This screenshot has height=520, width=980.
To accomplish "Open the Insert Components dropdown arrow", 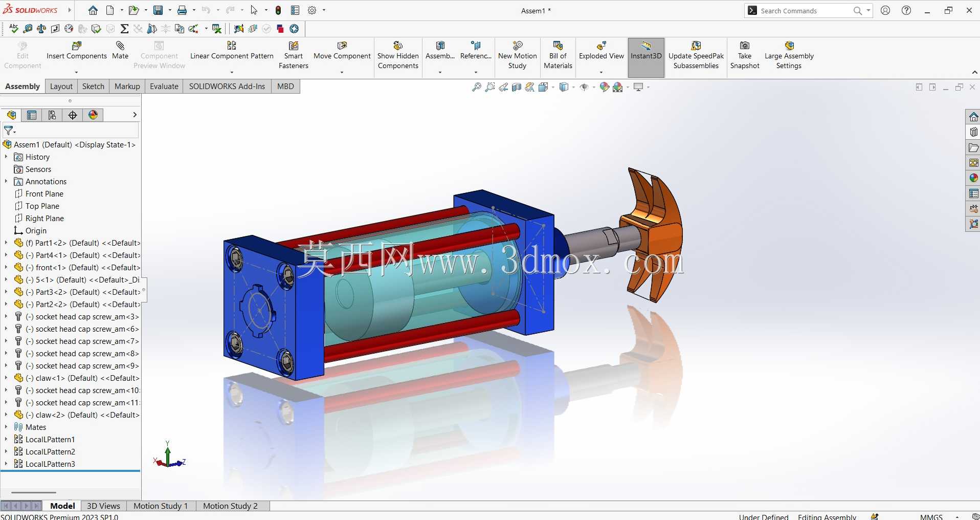I will 77,72.
